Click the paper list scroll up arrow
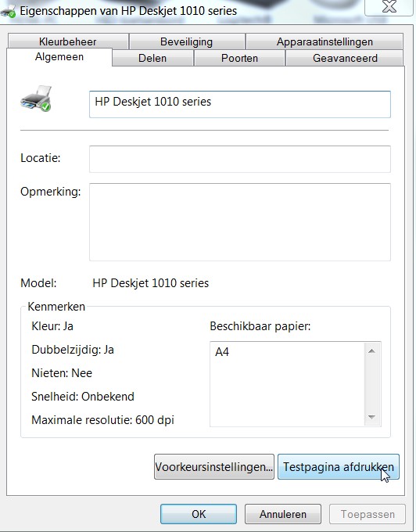This screenshot has height=532, width=416. [x=371, y=350]
